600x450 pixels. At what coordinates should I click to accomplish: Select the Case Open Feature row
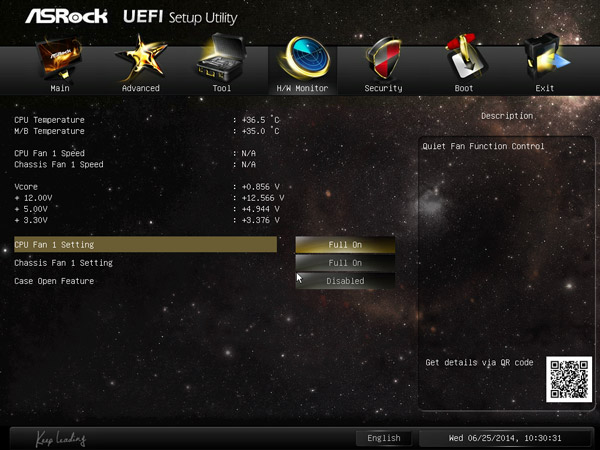pos(54,281)
